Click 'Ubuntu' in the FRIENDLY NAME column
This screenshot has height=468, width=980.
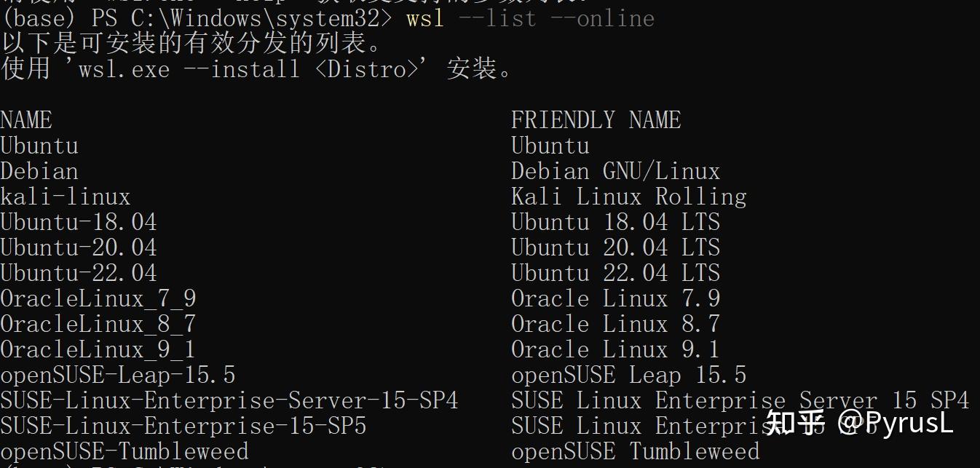coord(550,146)
